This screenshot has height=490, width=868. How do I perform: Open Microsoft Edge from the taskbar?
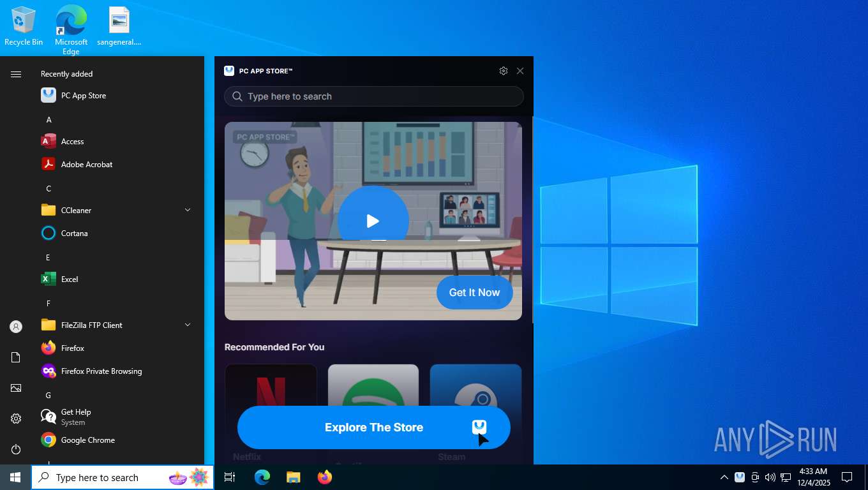click(262, 477)
